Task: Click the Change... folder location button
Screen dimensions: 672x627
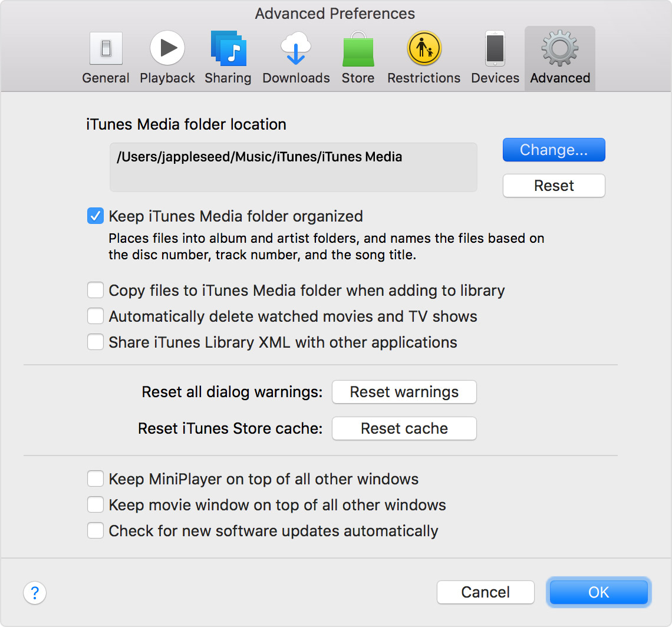Action: point(554,150)
